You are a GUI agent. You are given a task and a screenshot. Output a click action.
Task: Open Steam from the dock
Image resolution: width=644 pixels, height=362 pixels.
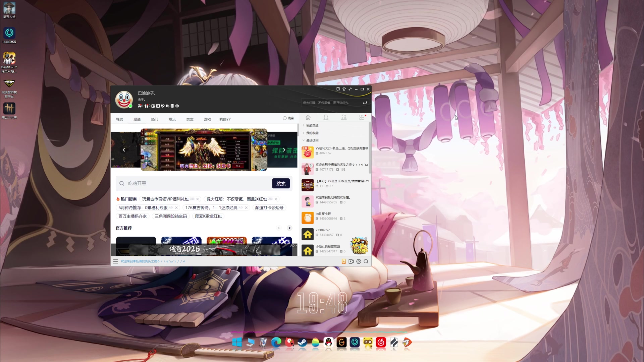pyautogui.click(x=302, y=342)
